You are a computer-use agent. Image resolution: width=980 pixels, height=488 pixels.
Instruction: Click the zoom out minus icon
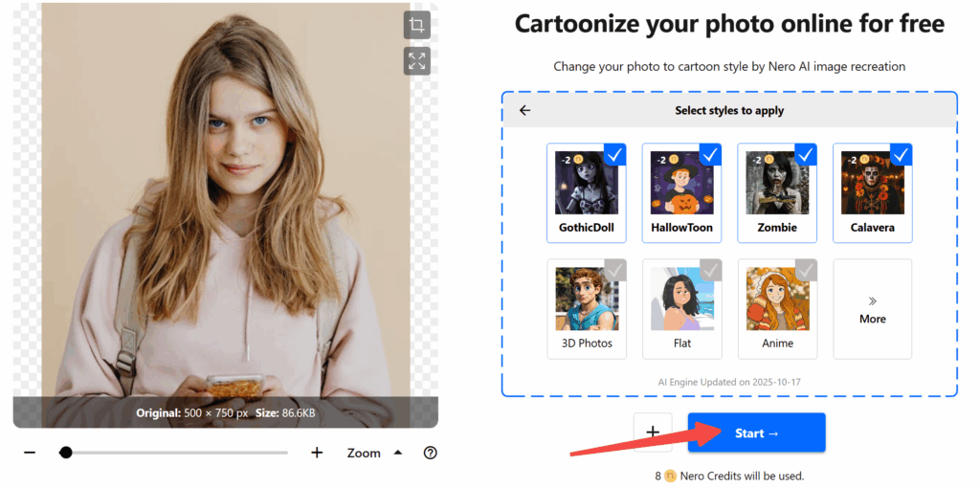click(30, 453)
